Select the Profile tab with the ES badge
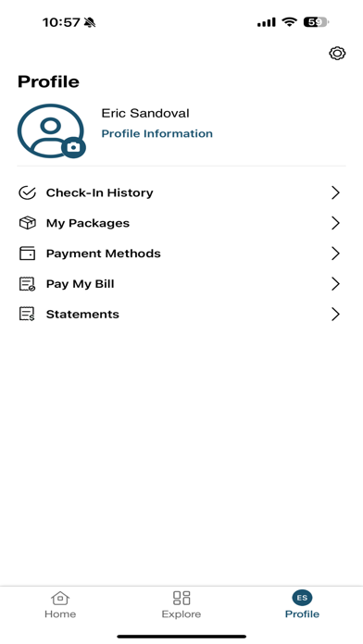This screenshot has height=644, width=363. coord(302,604)
